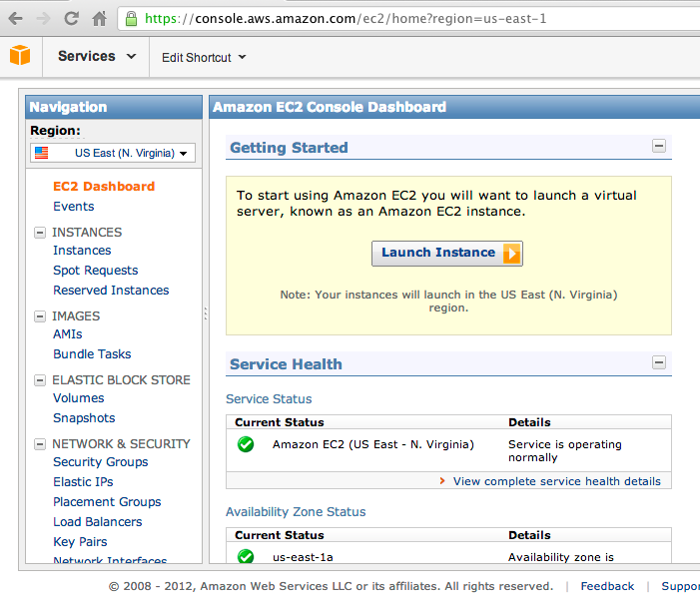Click the 'Service Status' heading
The image size is (700, 609).
pos(269,399)
